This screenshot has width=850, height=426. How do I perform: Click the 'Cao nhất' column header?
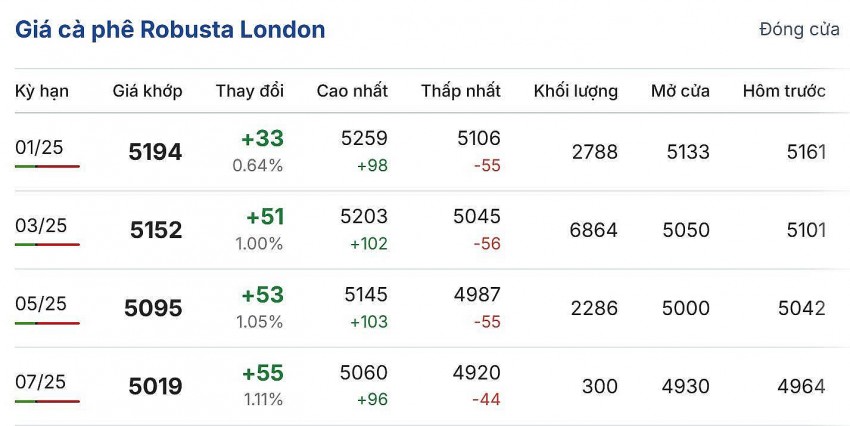click(352, 91)
